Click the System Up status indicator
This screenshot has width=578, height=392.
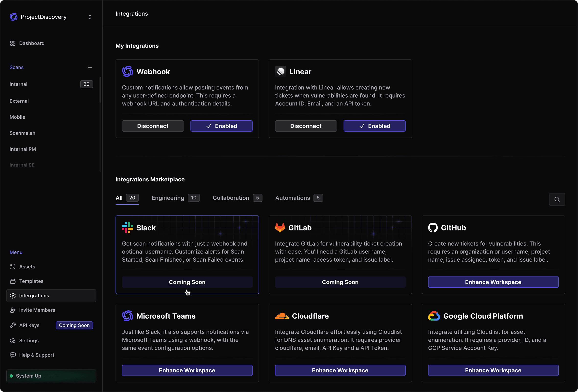pos(51,376)
